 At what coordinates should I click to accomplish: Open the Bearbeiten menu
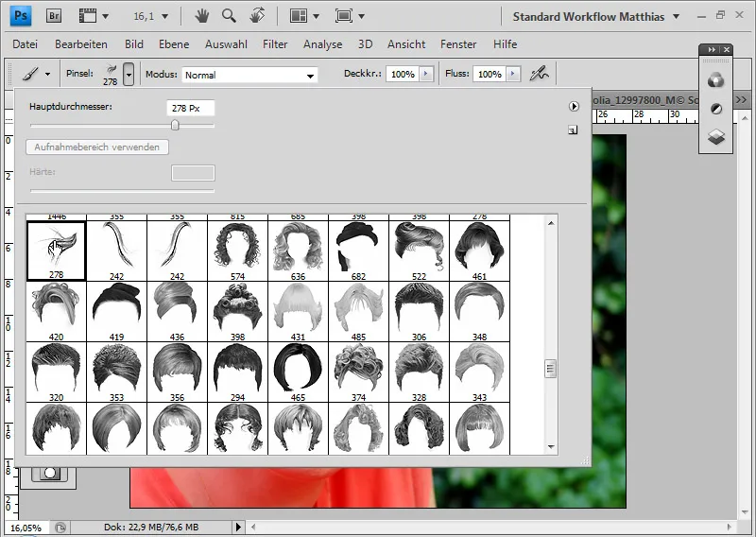tap(81, 44)
